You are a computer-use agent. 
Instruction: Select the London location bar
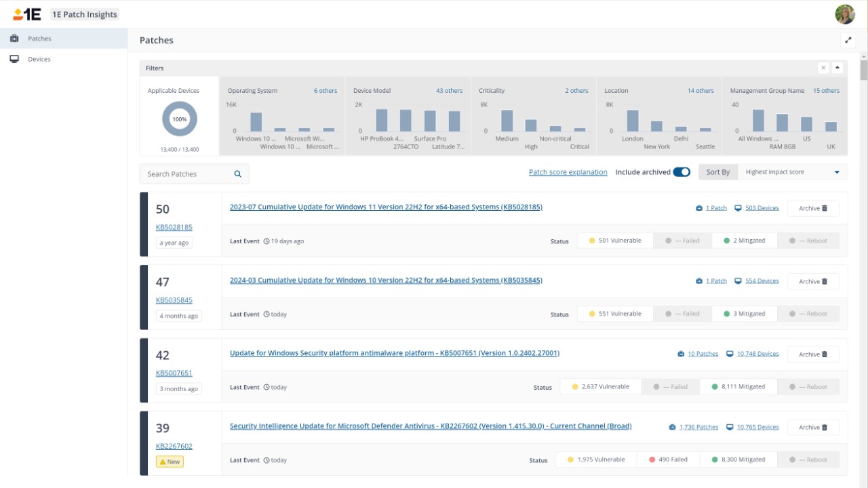(x=633, y=121)
